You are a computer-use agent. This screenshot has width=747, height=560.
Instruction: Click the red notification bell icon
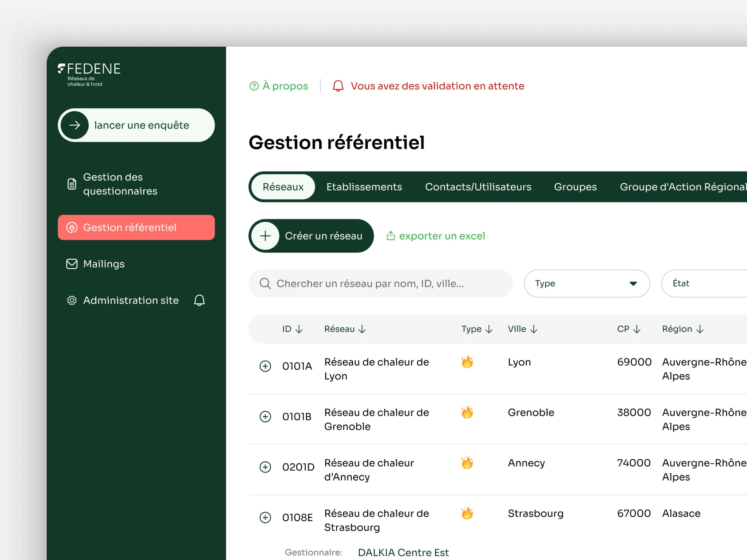click(338, 86)
